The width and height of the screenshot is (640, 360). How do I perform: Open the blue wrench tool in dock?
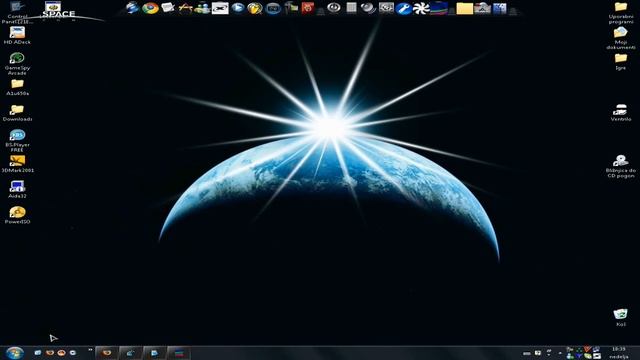(404, 9)
